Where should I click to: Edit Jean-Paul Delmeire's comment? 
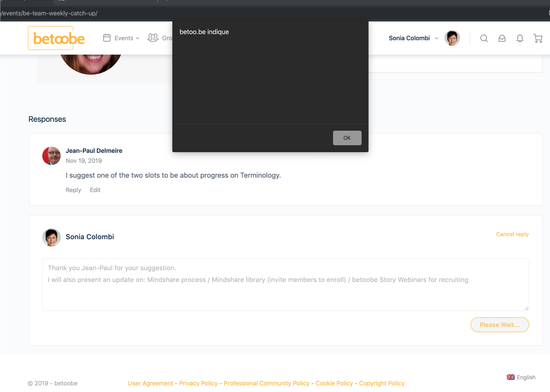pyautogui.click(x=95, y=190)
